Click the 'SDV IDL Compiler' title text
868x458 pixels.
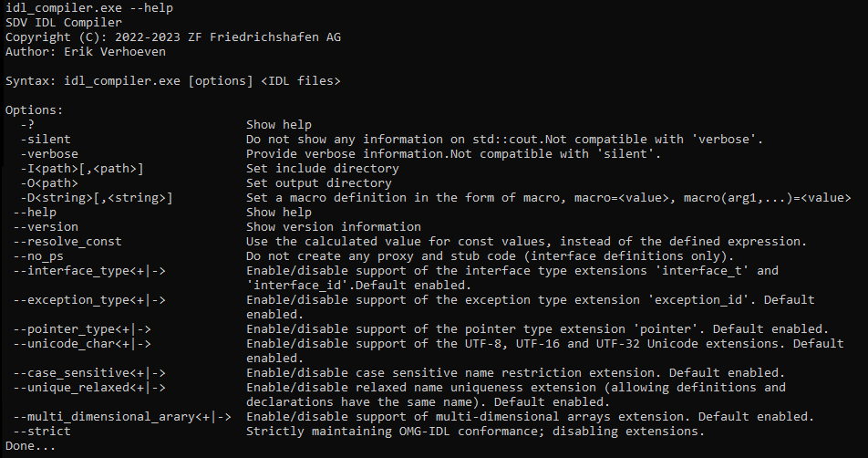point(64,23)
